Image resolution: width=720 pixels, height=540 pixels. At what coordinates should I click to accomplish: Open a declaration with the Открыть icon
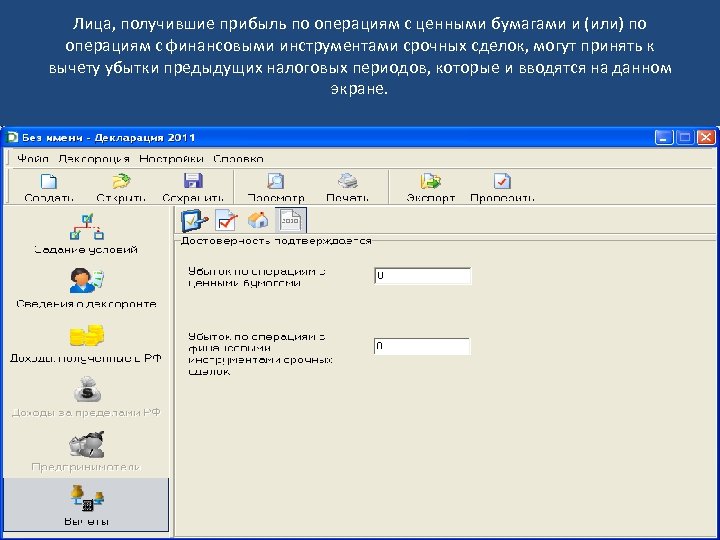pos(121,181)
